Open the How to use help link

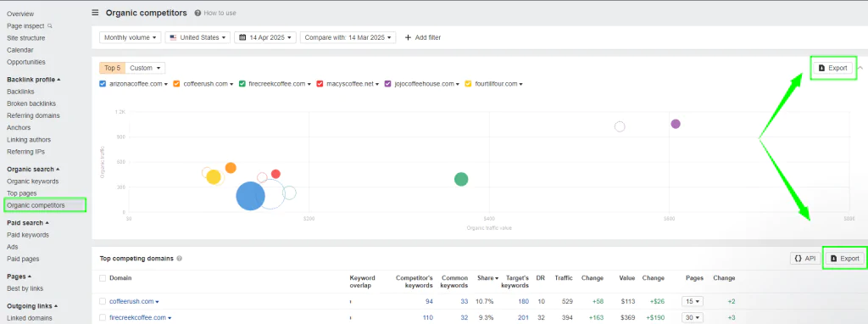pos(215,13)
